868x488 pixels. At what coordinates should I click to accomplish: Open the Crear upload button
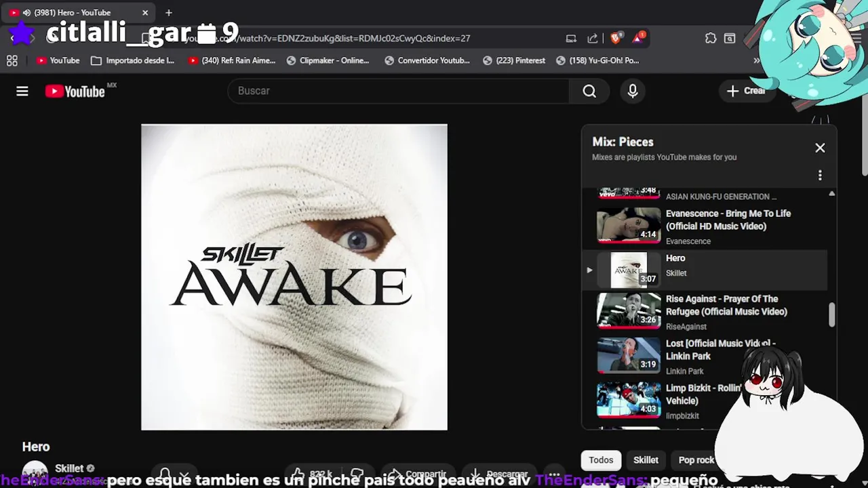(x=746, y=91)
